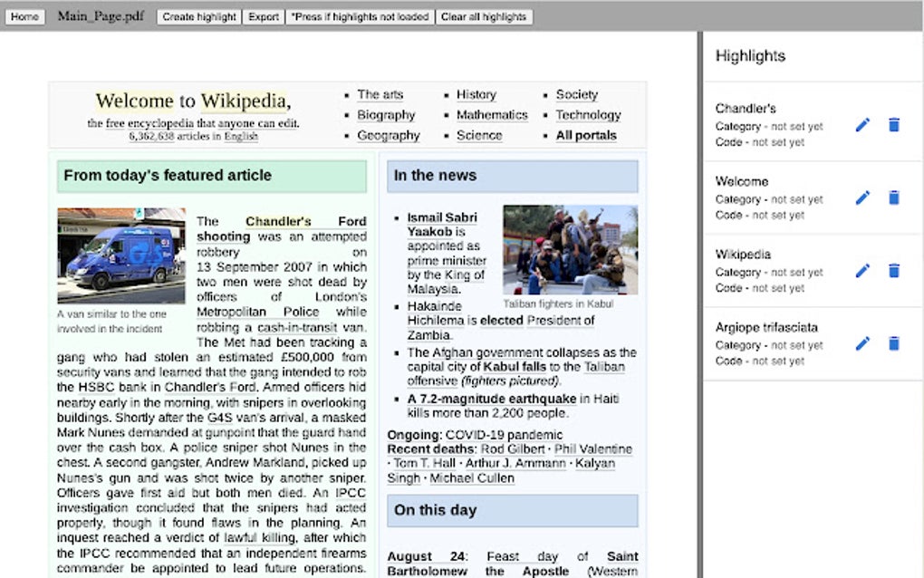Open the All portals link
This screenshot has height=578, width=924.
tap(586, 136)
